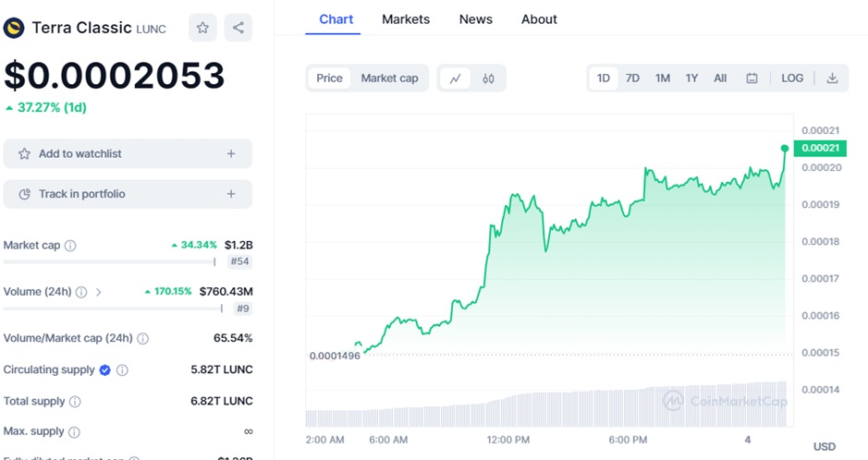This screenshot has width=868, height=460.
Task: Open the calendar date range picker
Action: 752,79
